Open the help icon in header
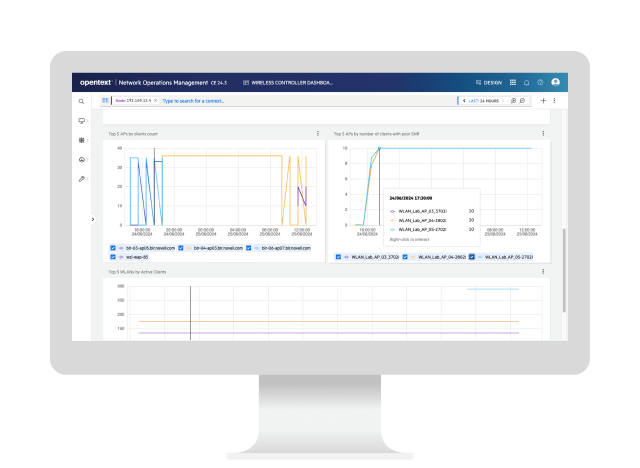Viewport: 640px width, 468px height. tap(540, 82)
